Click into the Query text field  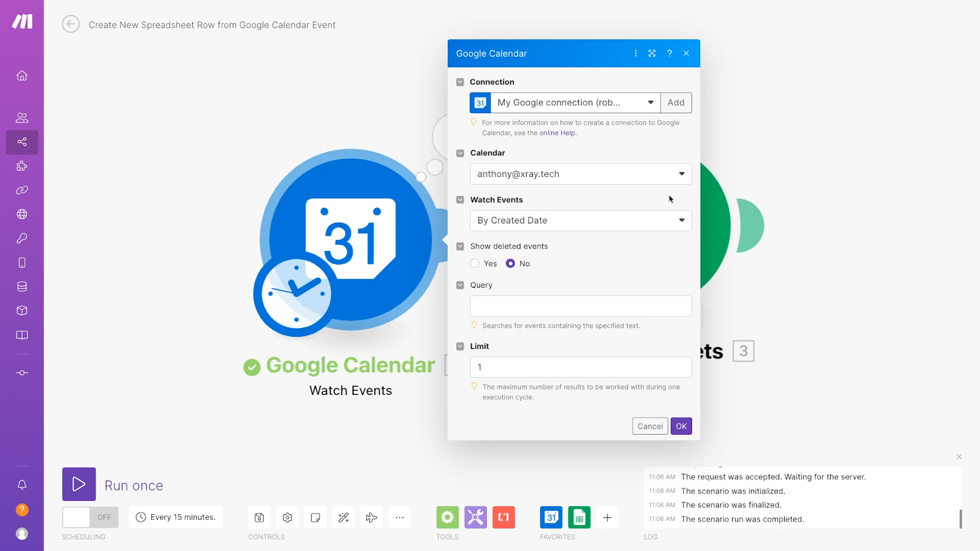tap(581, 306)
